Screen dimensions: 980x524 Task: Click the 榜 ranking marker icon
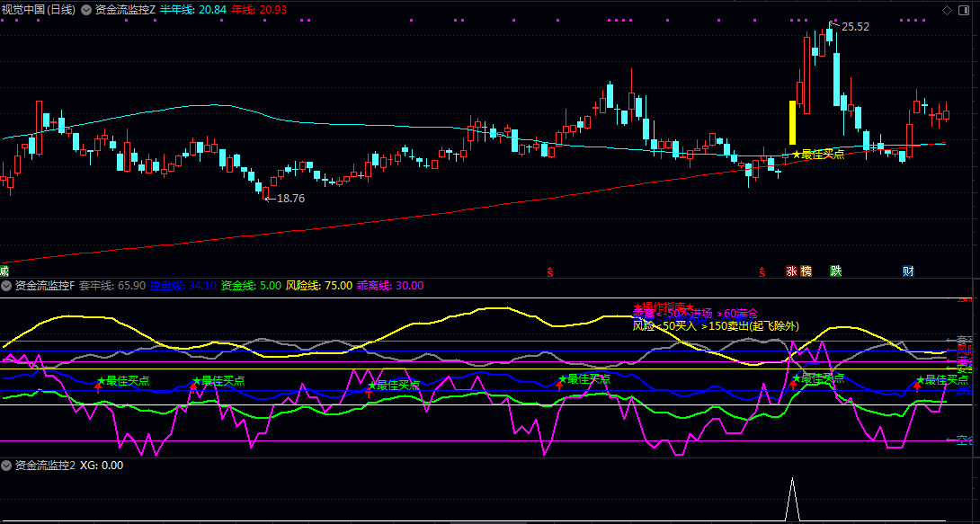coord(806,271)
